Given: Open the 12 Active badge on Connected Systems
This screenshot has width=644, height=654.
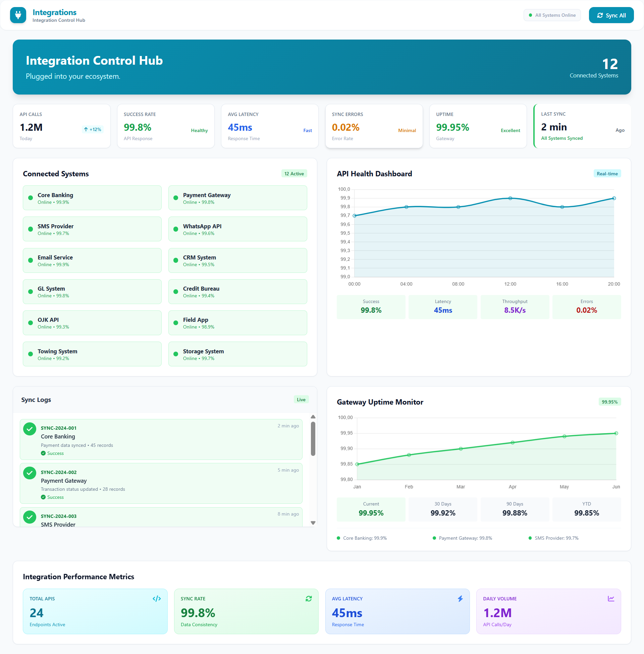Looking at the screenshot, I should coord(293,173).
